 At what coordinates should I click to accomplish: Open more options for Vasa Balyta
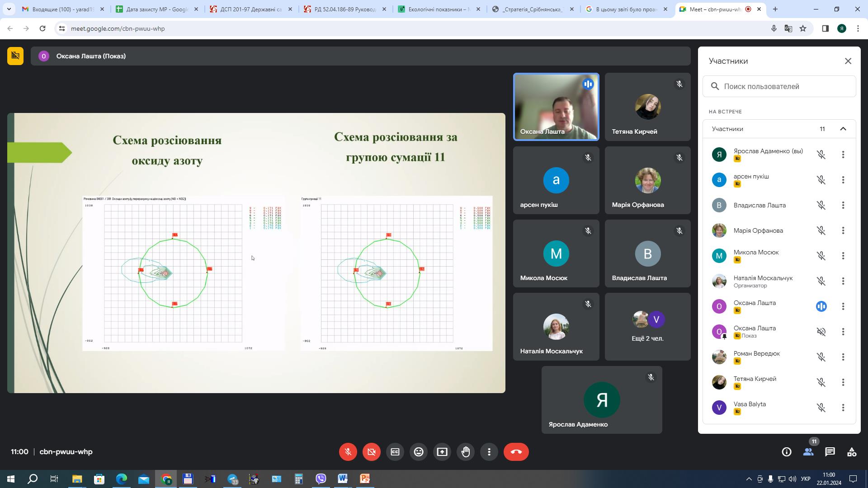pyautogui.click(x=843, y=408)
